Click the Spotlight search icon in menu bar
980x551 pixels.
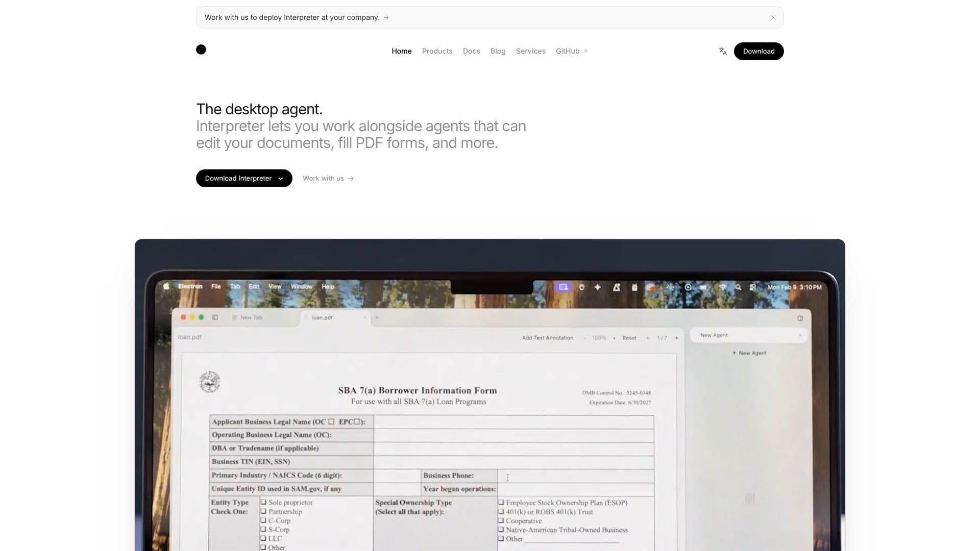point(738,287)
